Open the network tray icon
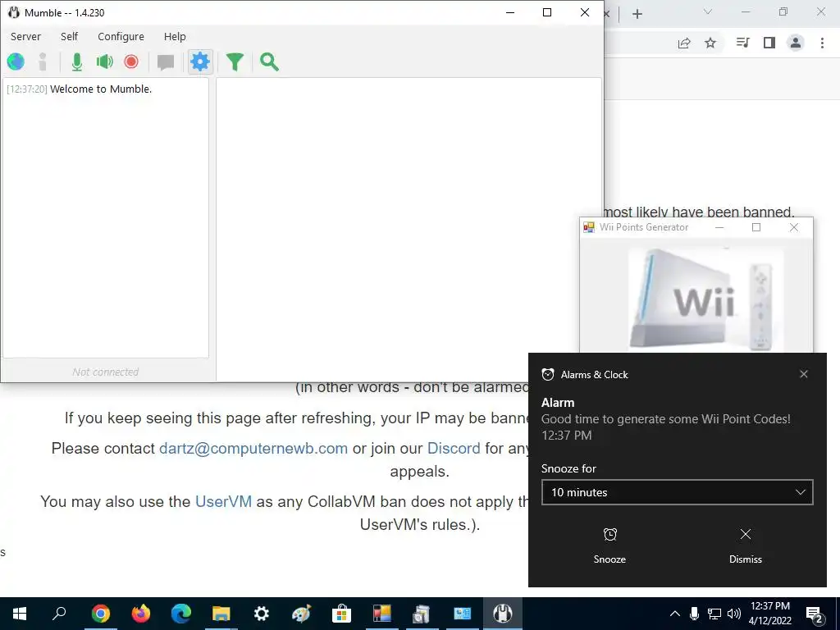This screenshot has width=840, height=630. point(714,614)
